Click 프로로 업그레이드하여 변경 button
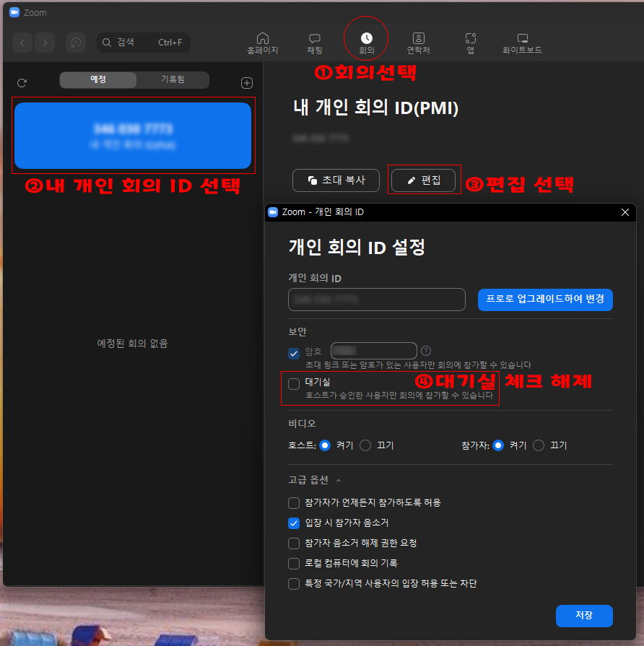This screenshot has width=644, height=646. click(x=545, y=300)
